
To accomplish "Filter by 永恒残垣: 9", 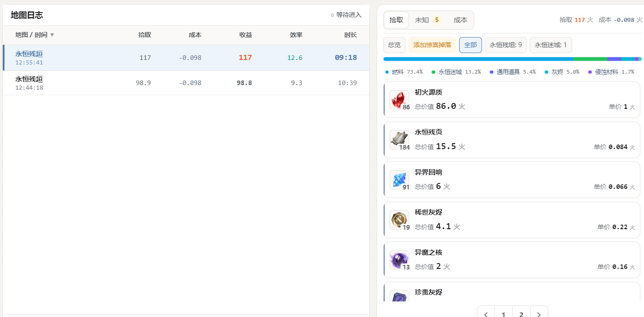I will tap(506, 45).
